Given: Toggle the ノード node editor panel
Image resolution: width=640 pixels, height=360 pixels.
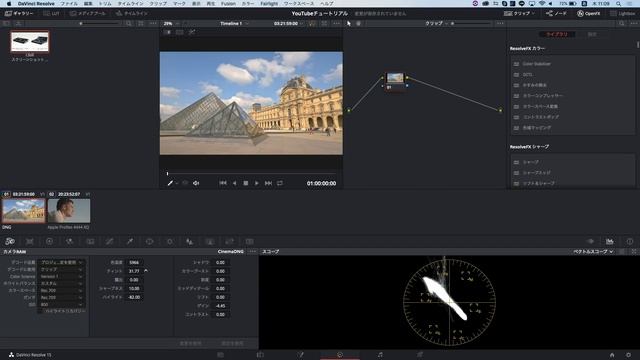Looking at the screenshot, I should (x=556, y=13).
